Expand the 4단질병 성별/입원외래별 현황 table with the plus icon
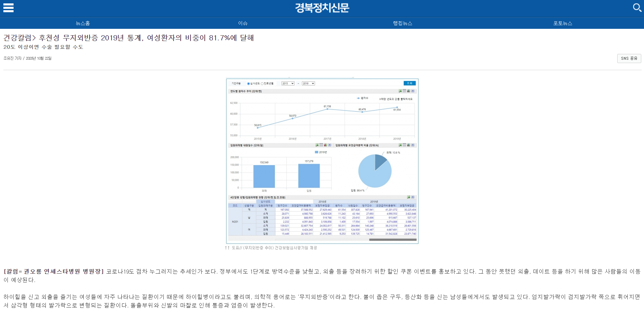Viewport: 644px width, 316px height. (x=413, y=197)
